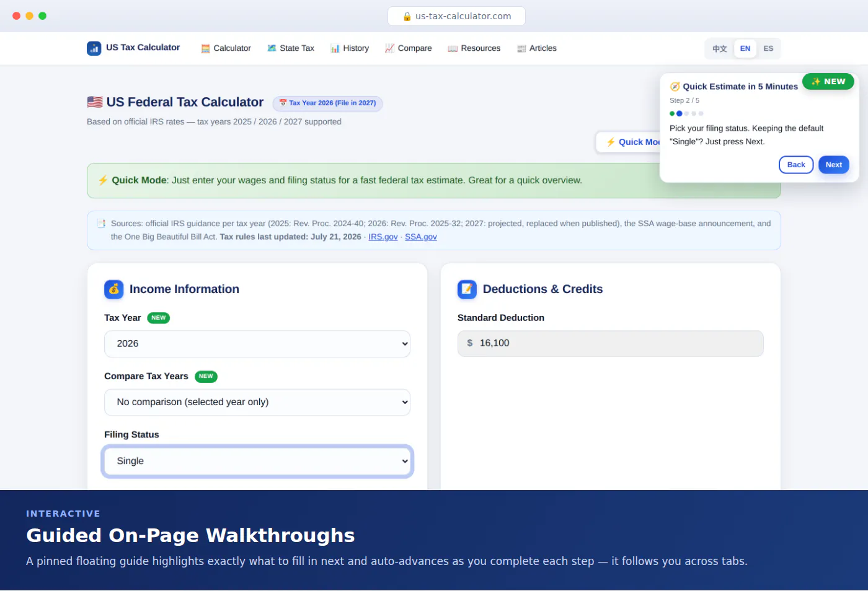Click the Deductions & Credits notepad icon
Image resolution: width=868 pixels, height=591 pixels.
tap(467, 289)
